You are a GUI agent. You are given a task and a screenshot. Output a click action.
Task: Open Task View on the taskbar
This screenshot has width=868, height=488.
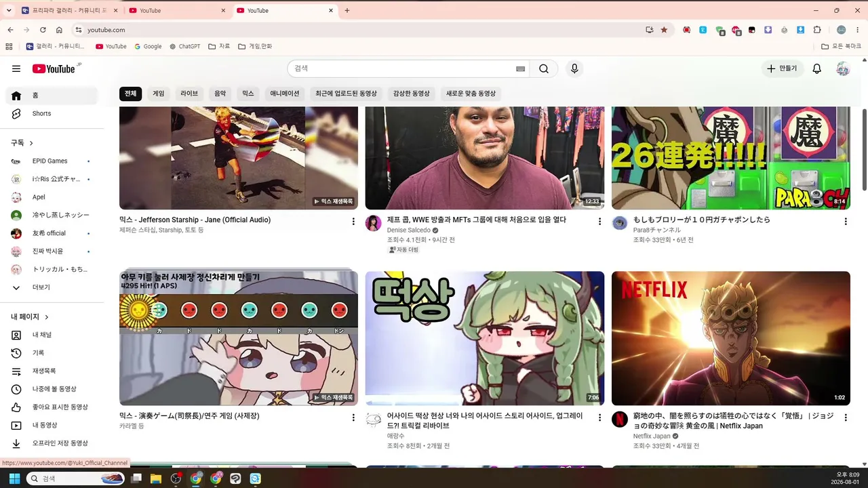(136, 479)
